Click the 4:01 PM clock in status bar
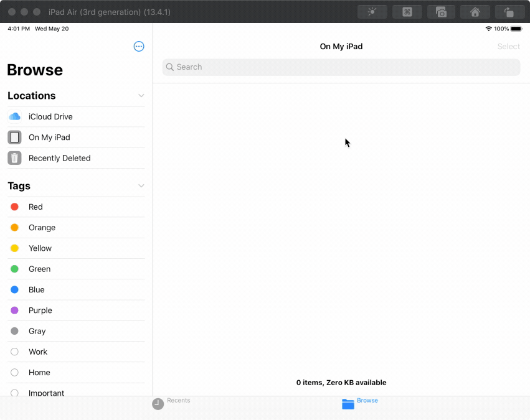Viewport: 530px width, 420px height. point(19,29)
